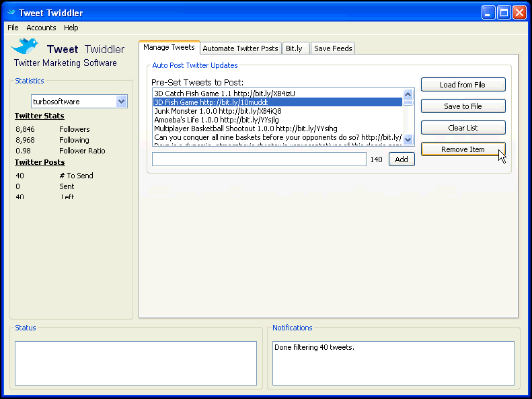Click the tweet list scrollbar thumb
The height and width of the screenshot is (399, 532).
pyautogui.click(x=408, y=103)
